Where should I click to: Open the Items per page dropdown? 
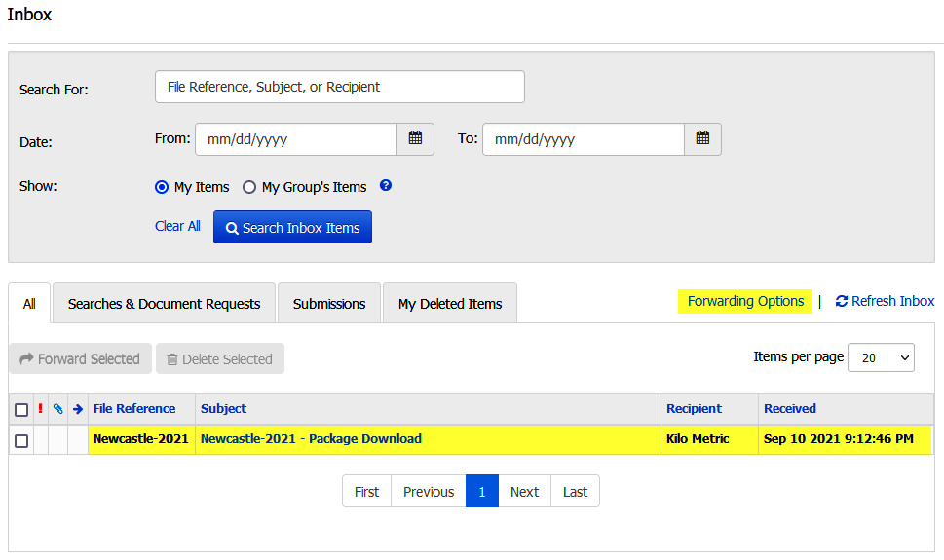click(881, 357)
